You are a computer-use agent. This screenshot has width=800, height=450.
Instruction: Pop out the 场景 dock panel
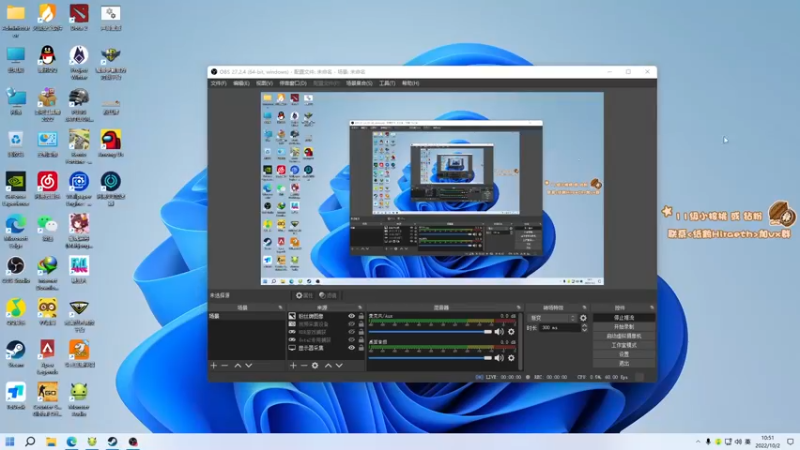[280, 308]
